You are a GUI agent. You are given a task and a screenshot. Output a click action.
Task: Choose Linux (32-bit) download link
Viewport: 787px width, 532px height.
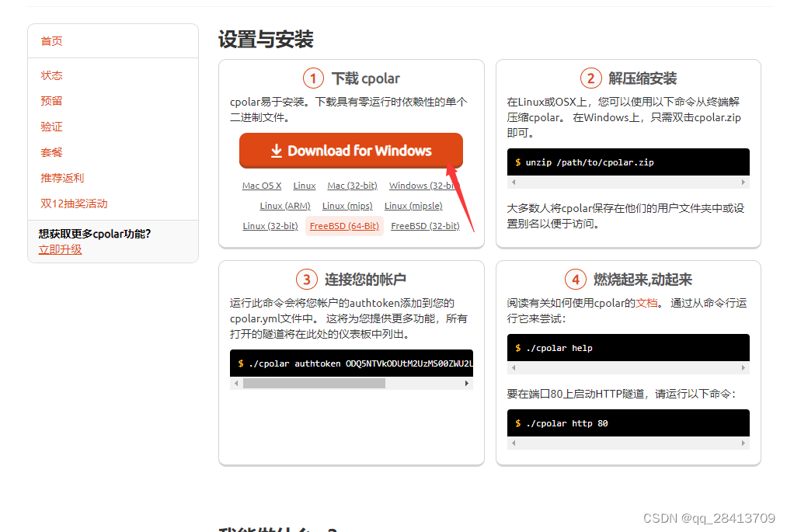coord(270,226)
